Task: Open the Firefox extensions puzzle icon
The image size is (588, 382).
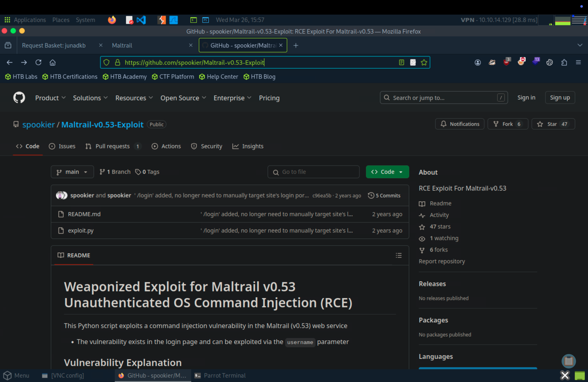Action: 564,62
